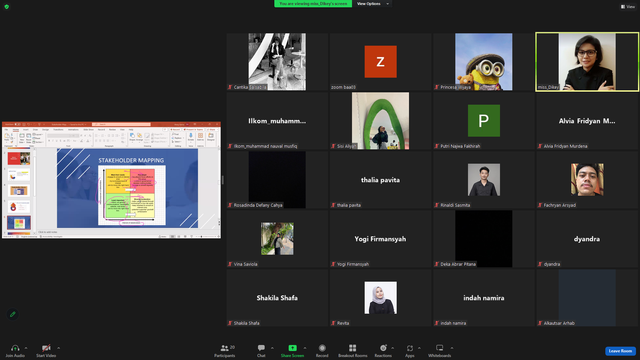640x360 pixels.
Task: Select Vina Saviola's profile photo tile
Action: (x=277, y=239)
